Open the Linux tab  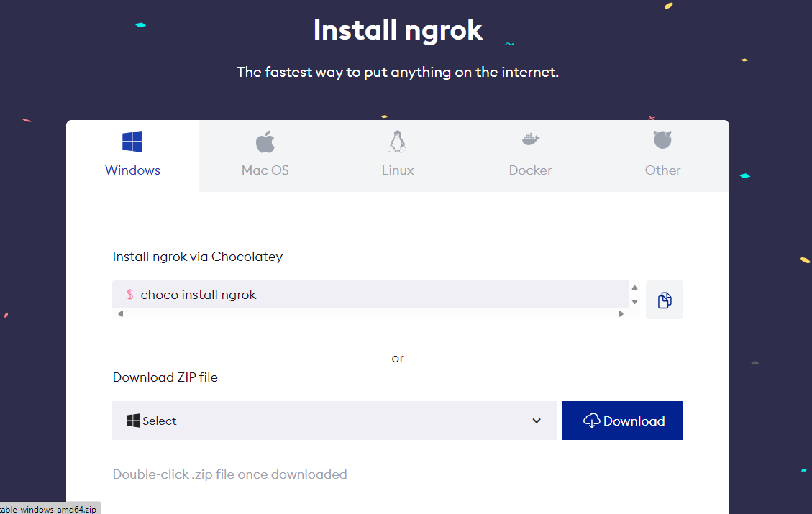click(398, 156)
